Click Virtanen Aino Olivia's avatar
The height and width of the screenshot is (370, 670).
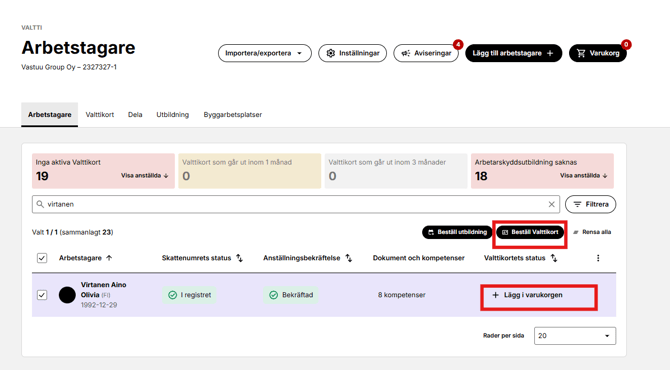(x=67, y=295)
